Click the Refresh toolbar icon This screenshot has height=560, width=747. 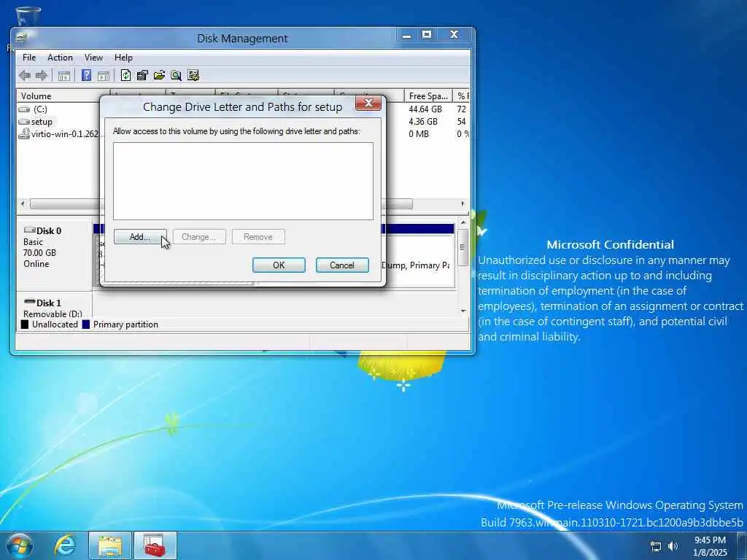coord(125,75)
